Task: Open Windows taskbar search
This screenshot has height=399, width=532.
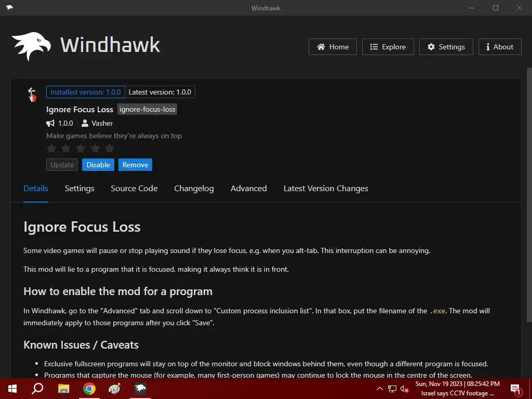Action: click(37, 389)
